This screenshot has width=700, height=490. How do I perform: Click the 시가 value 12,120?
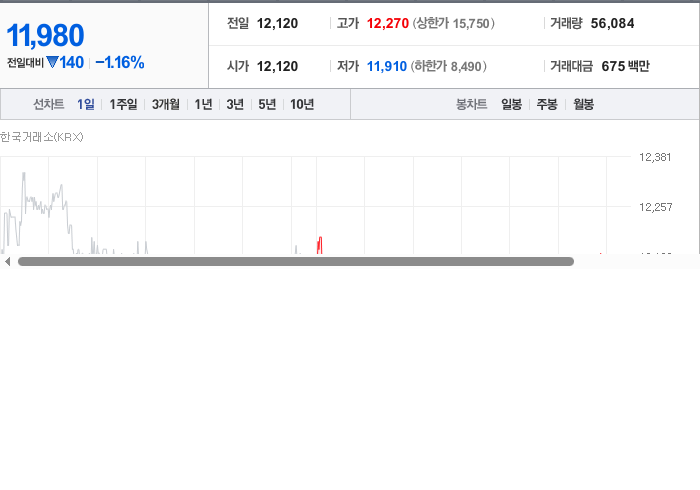277,66
